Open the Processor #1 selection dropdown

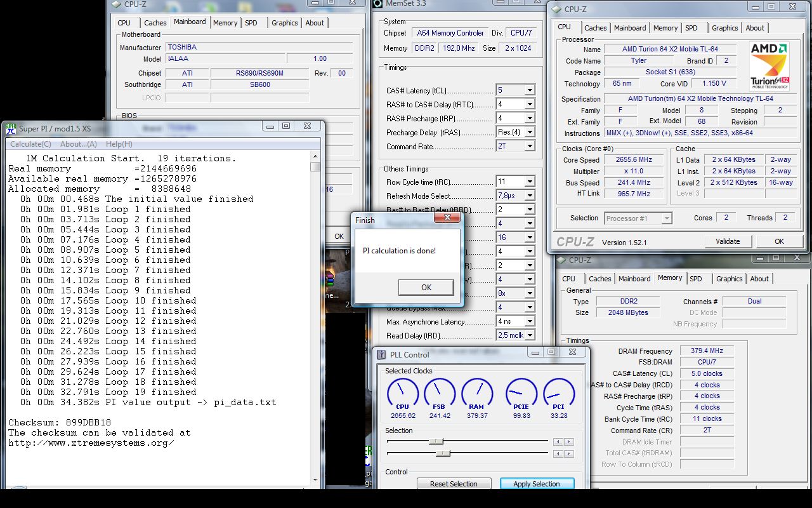(666, 218)
